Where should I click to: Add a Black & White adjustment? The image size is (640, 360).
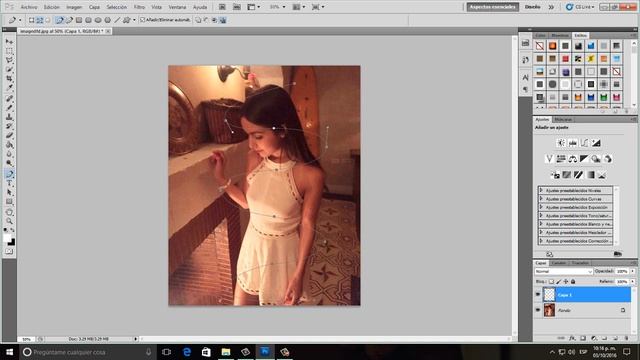point(584,159)
